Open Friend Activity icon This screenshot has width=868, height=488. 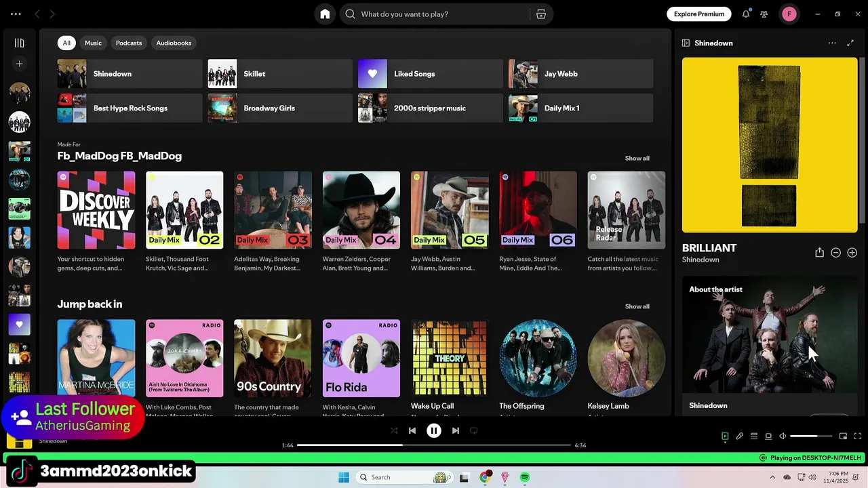point(764,14)
